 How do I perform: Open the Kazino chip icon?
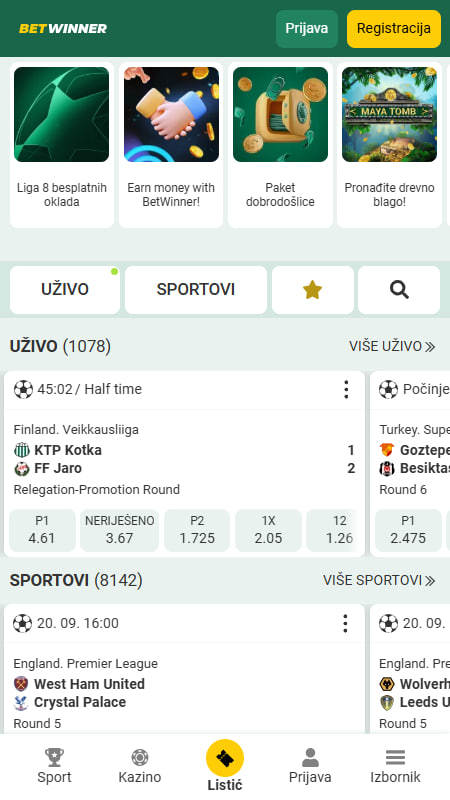pyautogui.click(x=140, y=757)
